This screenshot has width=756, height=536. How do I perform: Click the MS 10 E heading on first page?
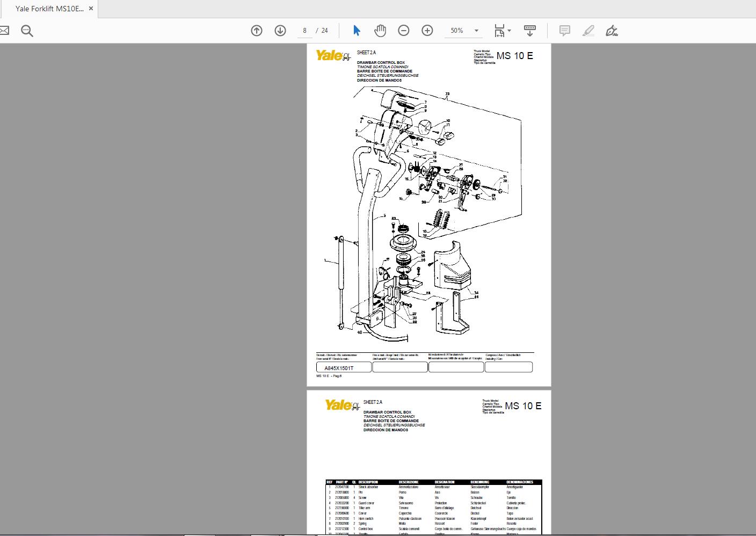514,55
